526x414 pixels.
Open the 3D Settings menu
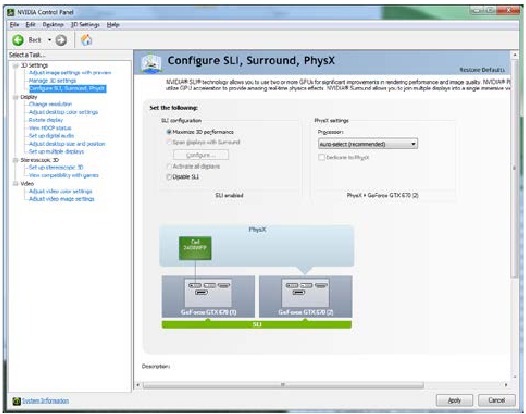[85, 25]
